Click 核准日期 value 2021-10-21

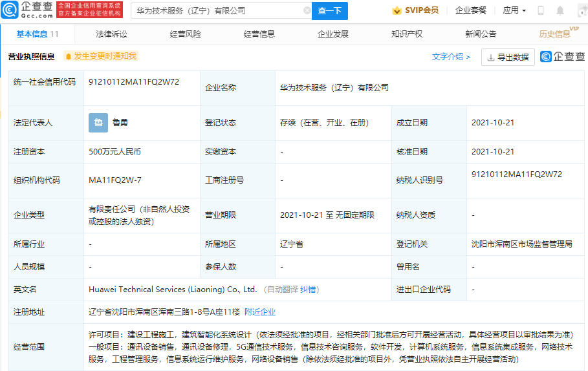493,152
